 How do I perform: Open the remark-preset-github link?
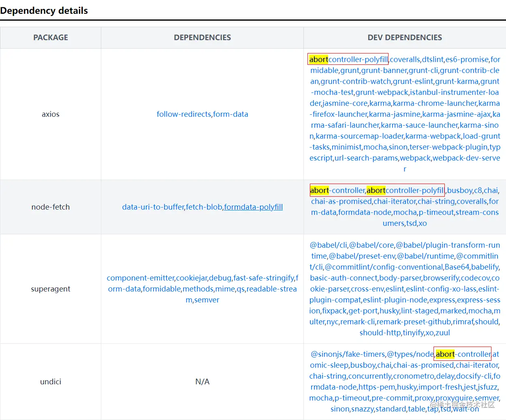click(x=414, y=321)
